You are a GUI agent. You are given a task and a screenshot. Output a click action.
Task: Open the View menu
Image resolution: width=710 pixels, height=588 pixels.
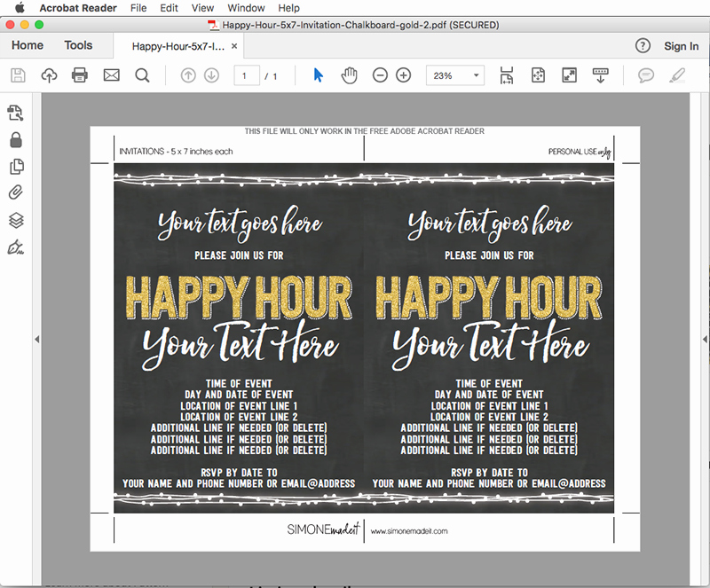pos(202,8)
